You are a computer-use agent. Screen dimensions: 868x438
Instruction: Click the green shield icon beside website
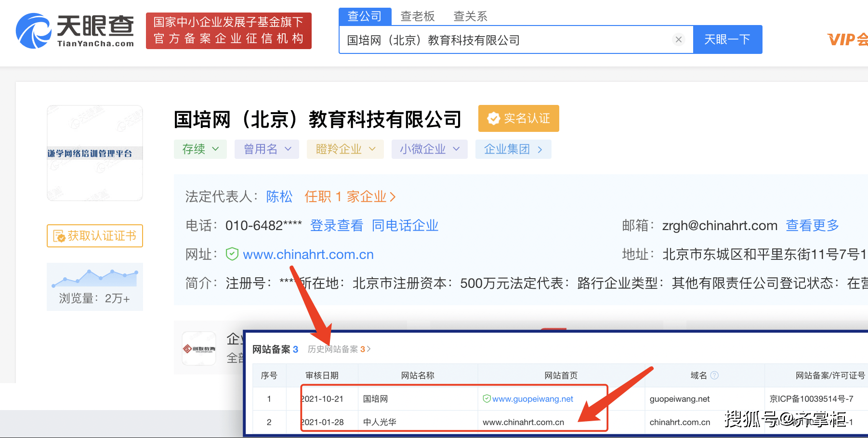pos(232,254)
